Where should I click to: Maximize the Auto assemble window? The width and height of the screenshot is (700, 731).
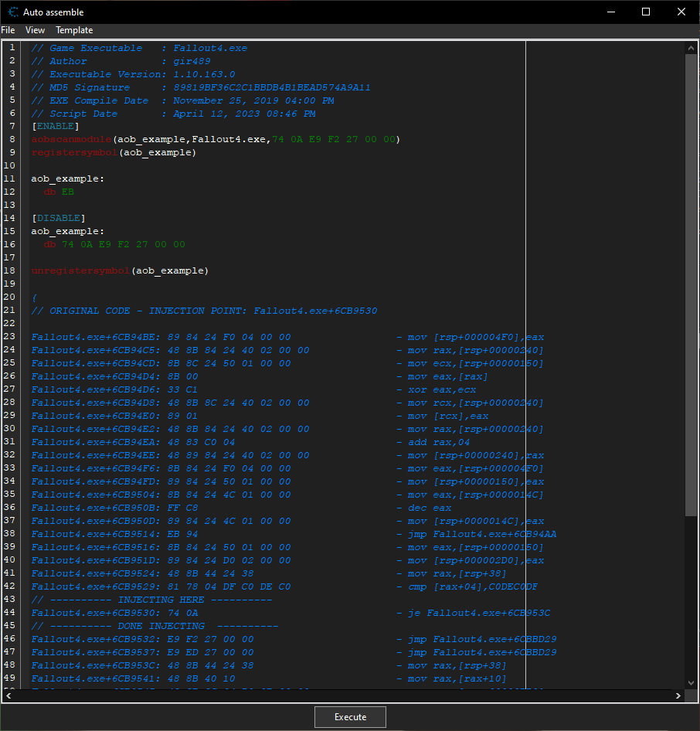[646, 12]
